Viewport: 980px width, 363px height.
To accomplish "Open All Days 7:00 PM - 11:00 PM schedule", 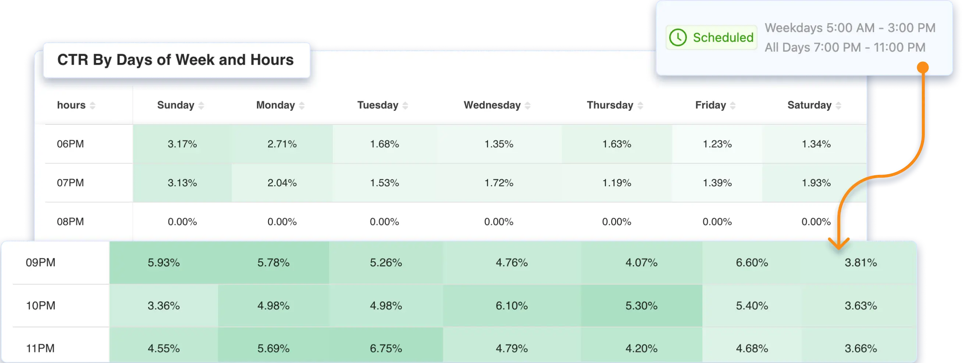I will (845, 47).
